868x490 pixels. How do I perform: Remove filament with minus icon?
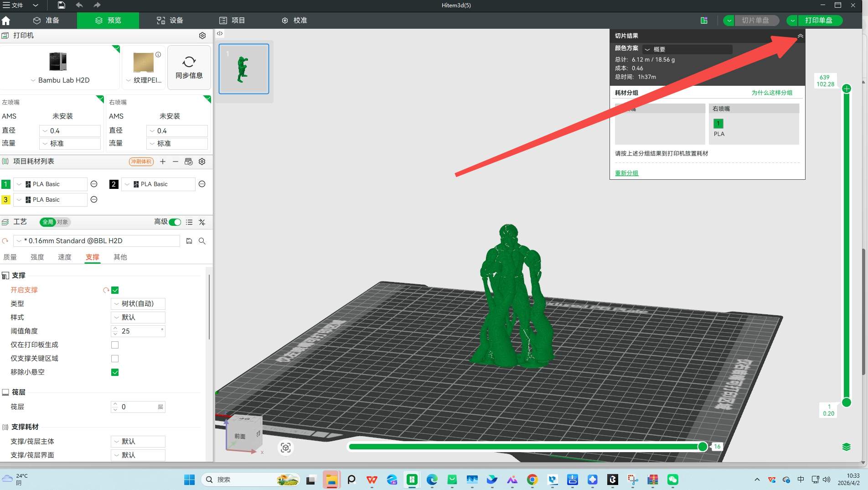(x=176, y=162)
